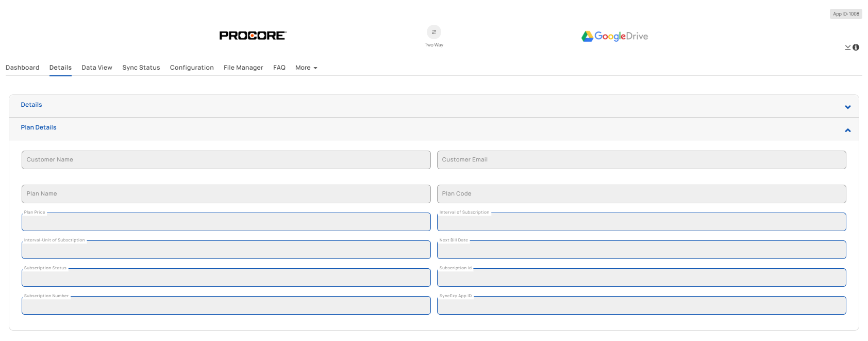Click the App ID: 1008 badge
868x341 pixels.
click(x=845, y=14)
